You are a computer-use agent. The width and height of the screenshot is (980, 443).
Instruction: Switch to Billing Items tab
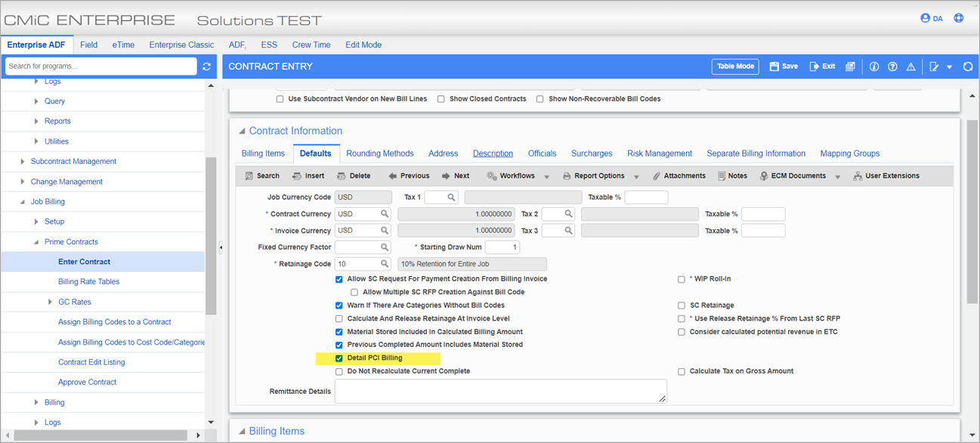(x=263, y=153)
